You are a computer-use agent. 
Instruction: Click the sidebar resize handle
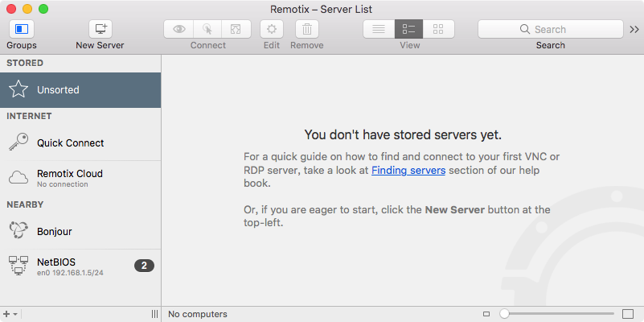coord(155,314)
